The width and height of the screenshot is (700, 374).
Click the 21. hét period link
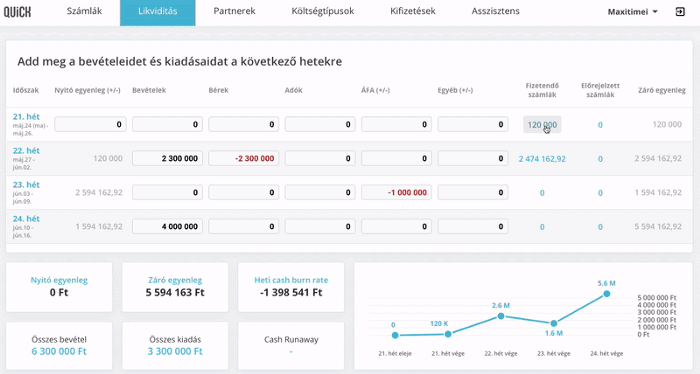click(26, 116)
